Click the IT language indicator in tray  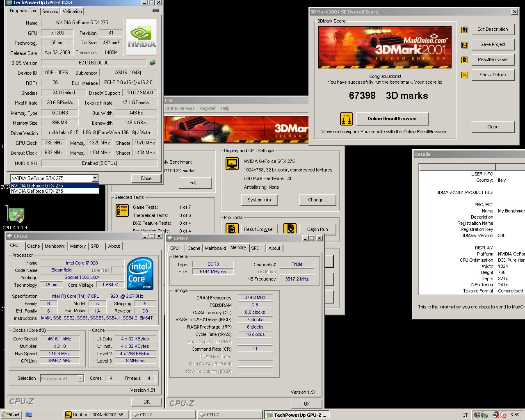tap(465, 415)
